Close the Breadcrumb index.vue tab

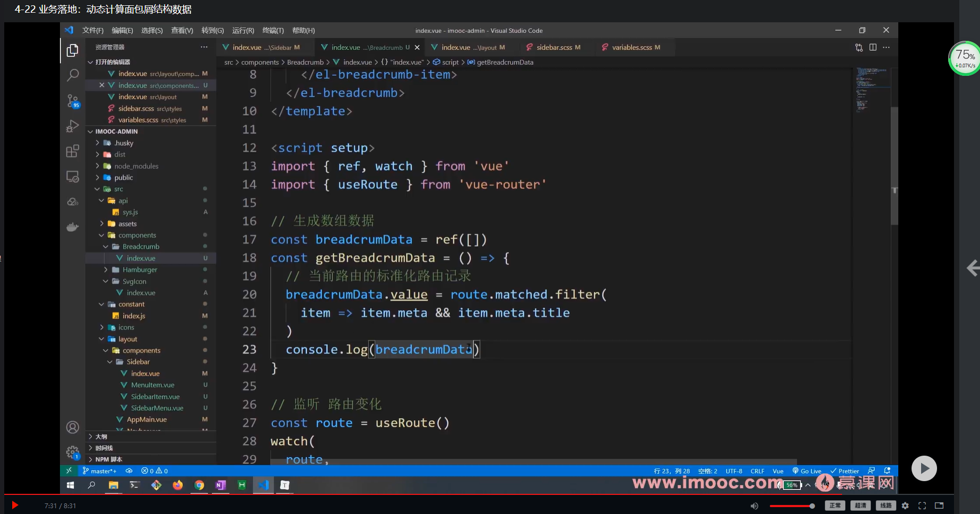pyautogui.click(x=417, y=47)
